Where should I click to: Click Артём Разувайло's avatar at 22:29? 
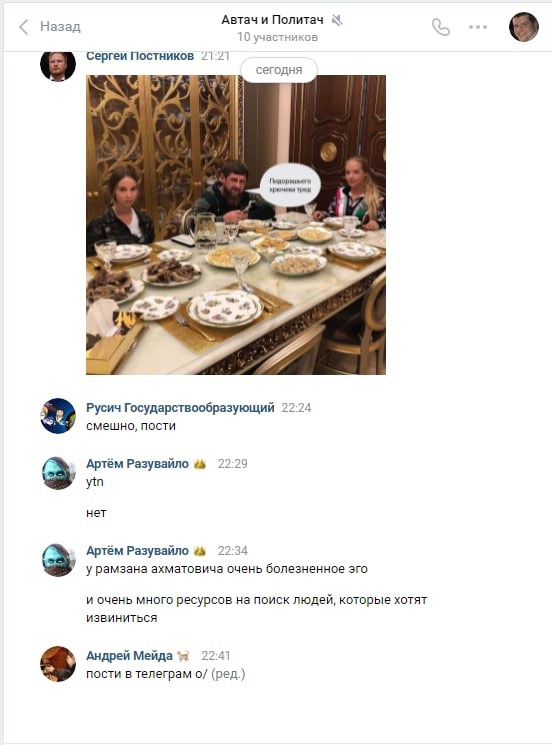[x=58, y=472]
